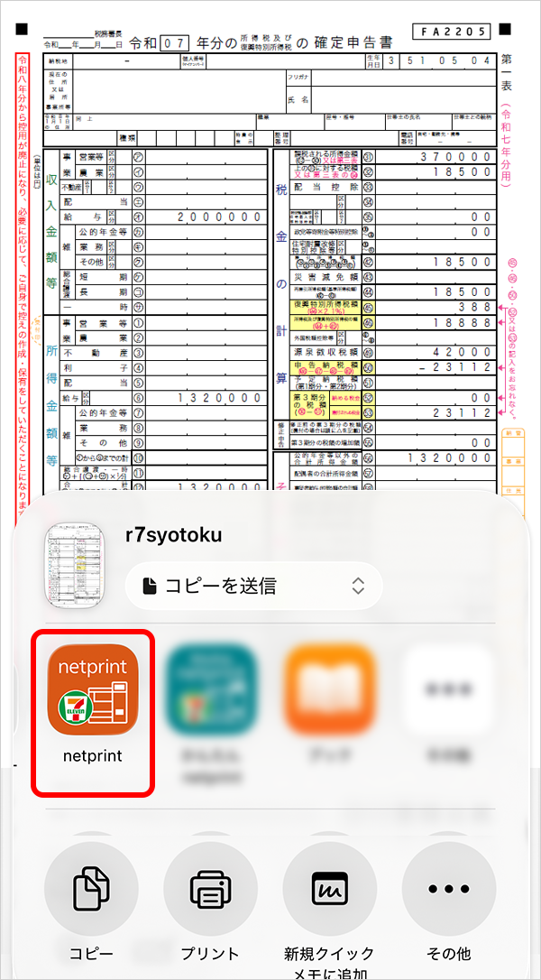Expand the コピーを送信 options dropdown
541x980 pixels.
pyautogui.click(x=253, y=586)
